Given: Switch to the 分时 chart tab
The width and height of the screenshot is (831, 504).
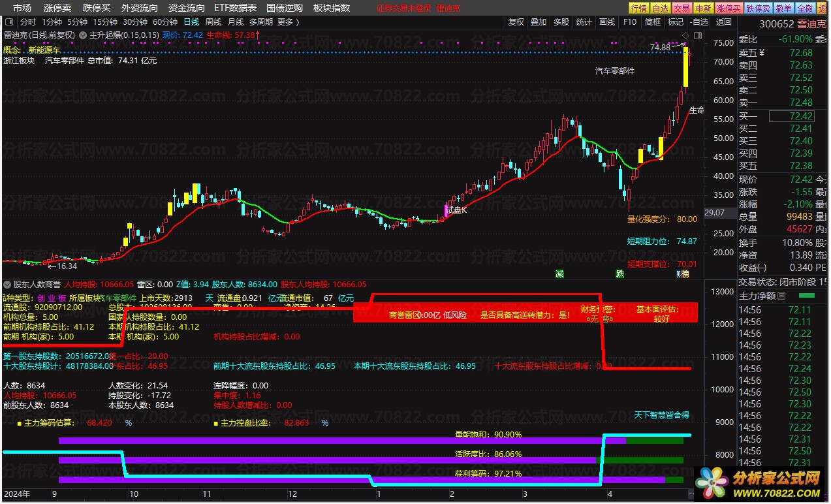Looking at the screenshot, I should tap(28, 22).
